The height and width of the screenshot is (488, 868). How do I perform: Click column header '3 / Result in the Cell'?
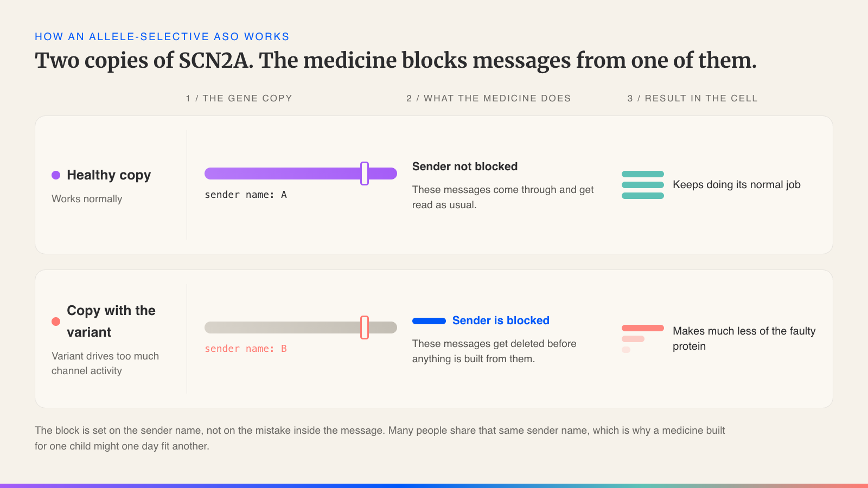click(693, 98)
